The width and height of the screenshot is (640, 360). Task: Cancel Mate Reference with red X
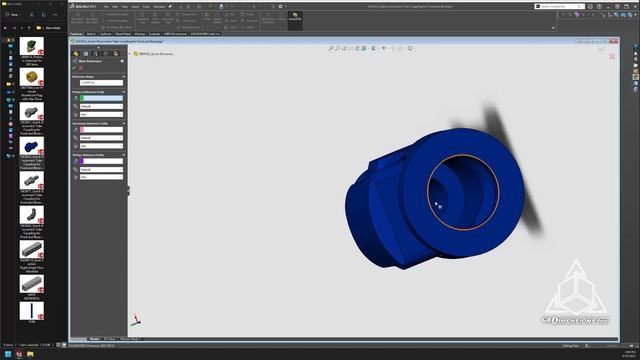coord(81,68)
